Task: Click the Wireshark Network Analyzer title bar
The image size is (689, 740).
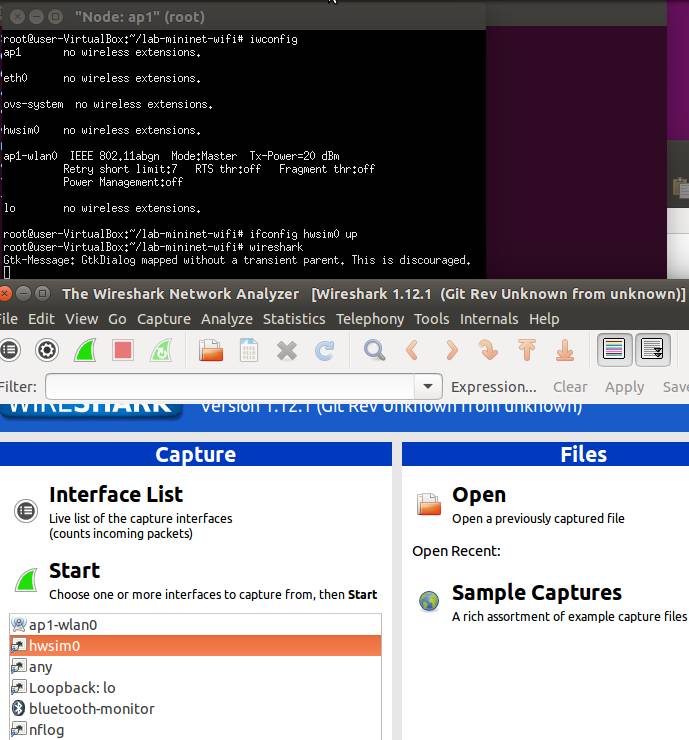Action: click(x=344, y=294)
